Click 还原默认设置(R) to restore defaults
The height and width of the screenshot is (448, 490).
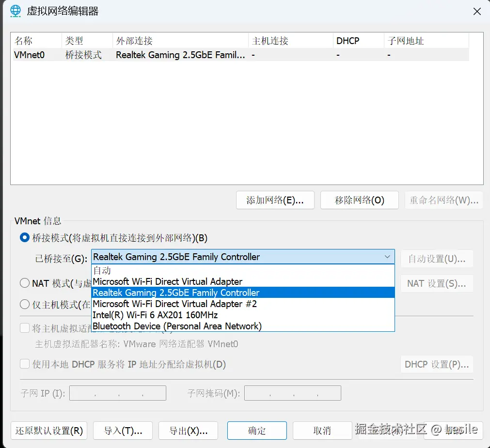pyautogui.click(x=48, y=430)
